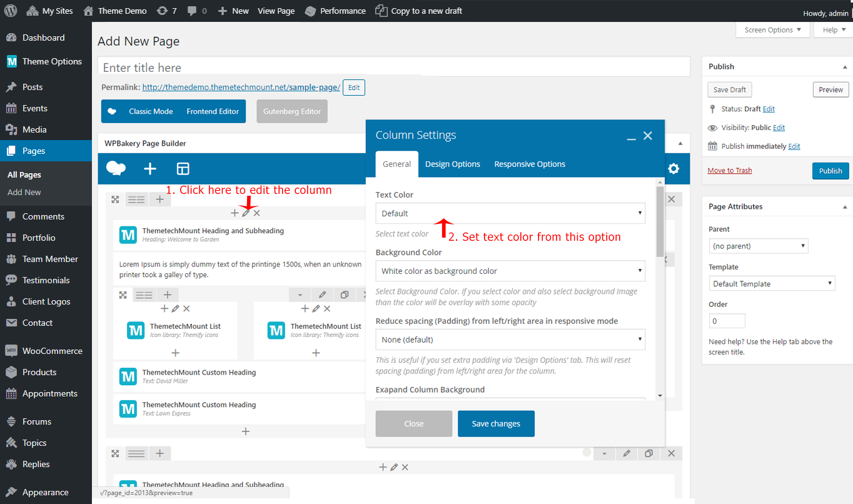
Task: Open the Text Color dropdown
Action: pyautogui.click(x=510, y=213)
